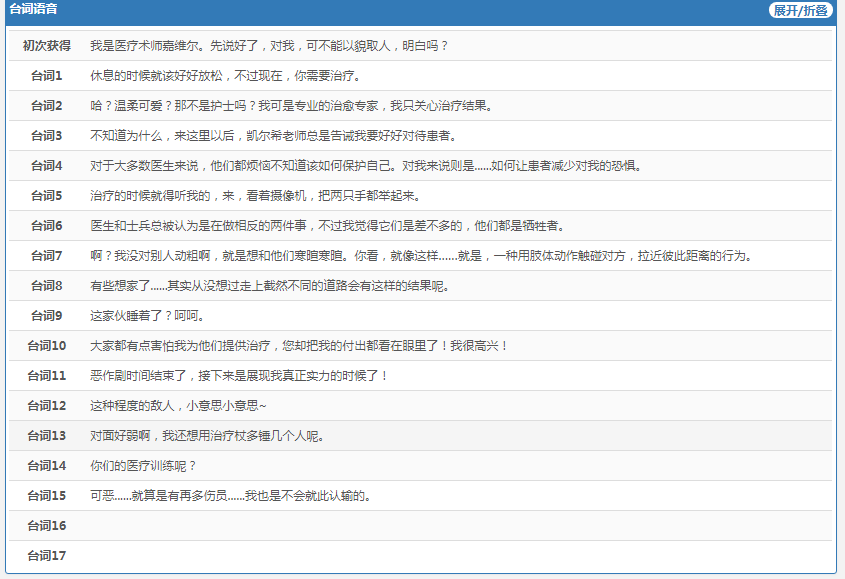The height and width of the screenshot is (579, 845).
Task: Select the 台词5 row label
Action: pyautogui.click(x=46, y=196)
